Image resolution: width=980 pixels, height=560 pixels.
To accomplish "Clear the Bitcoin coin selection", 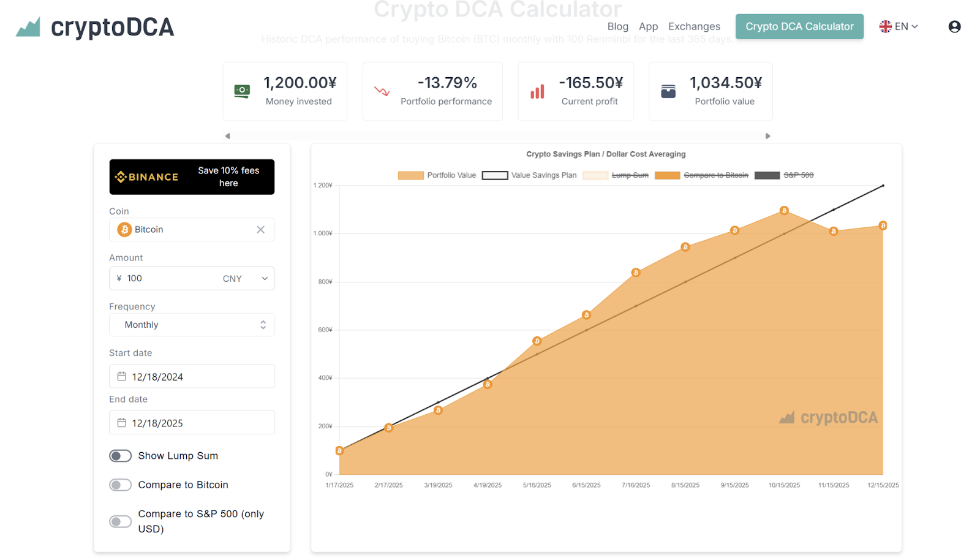I will (260, 230).
